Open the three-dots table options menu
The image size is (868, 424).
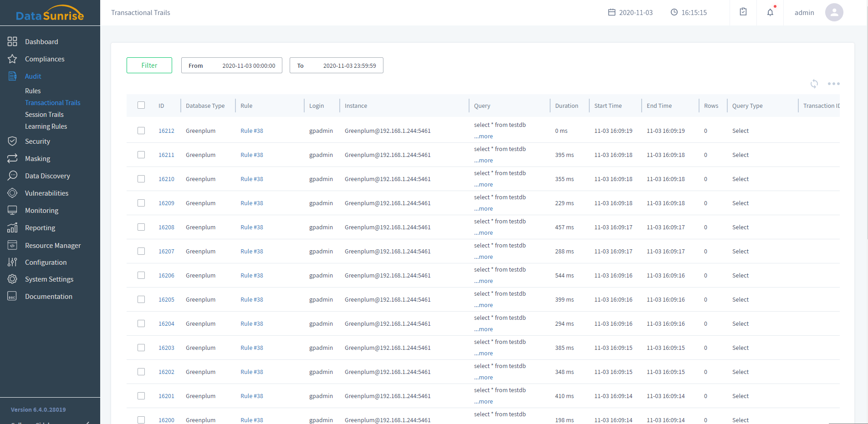(833, 84)
